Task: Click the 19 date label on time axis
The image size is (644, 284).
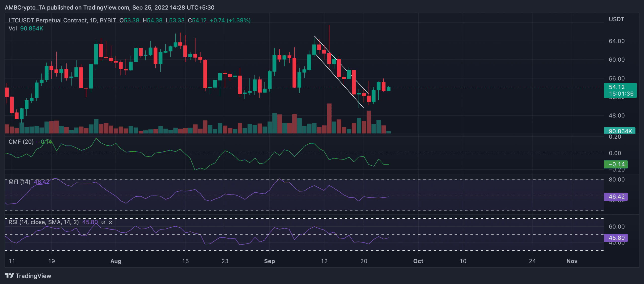Action: (x=51, y=261)
